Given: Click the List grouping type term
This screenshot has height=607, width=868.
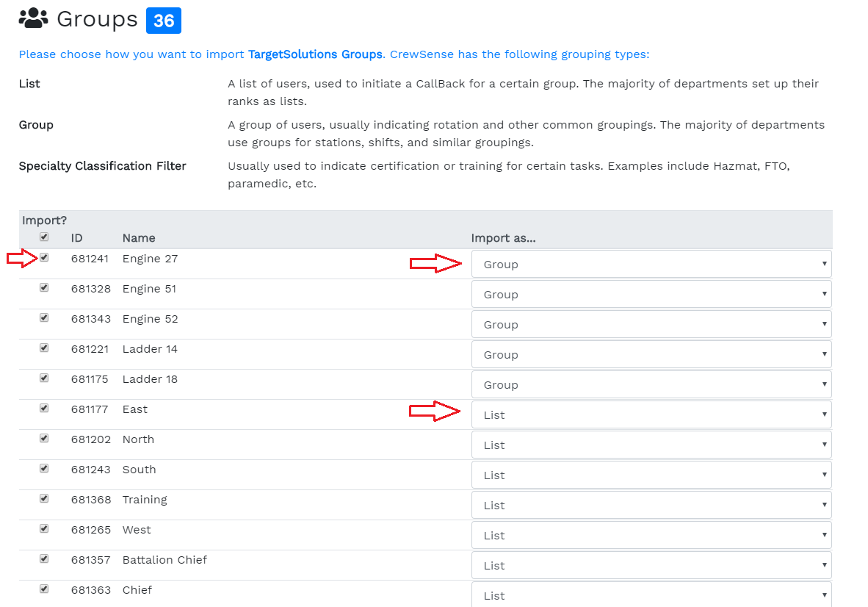Looking at the screenshot, I should (29, 84).
